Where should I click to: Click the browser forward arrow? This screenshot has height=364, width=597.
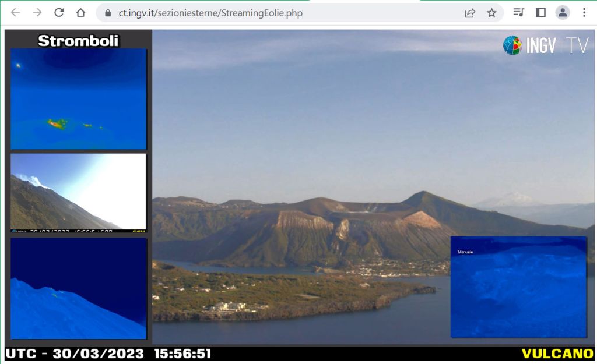[37, 13]
